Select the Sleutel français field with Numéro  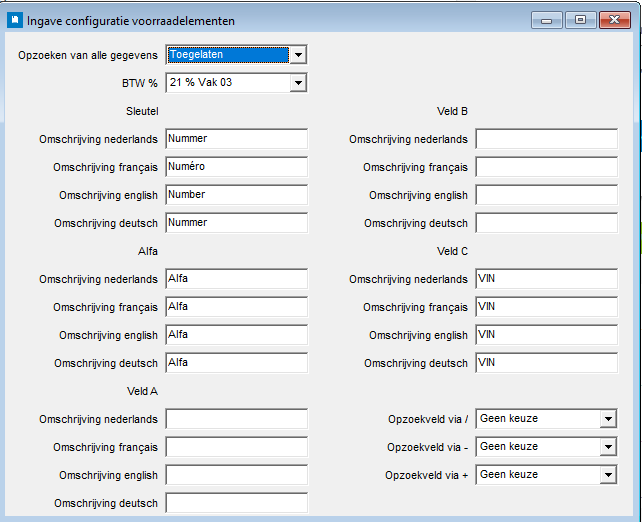[x=236, y=167]
